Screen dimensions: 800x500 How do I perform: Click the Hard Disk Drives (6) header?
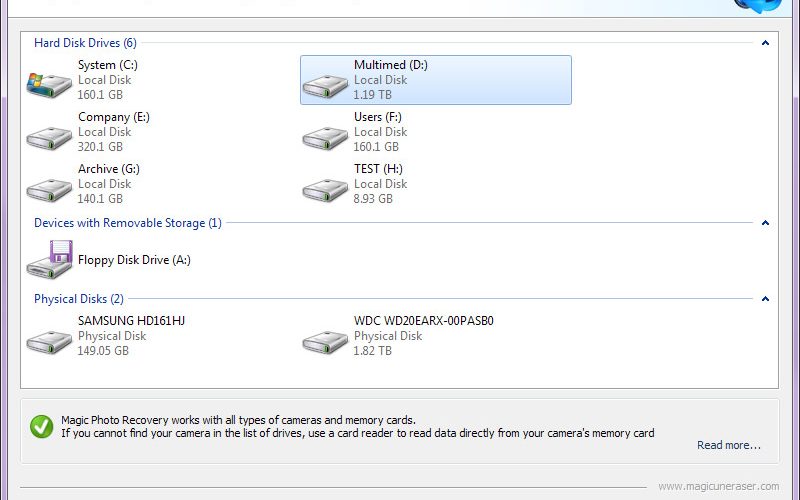(x=85, y=43)
